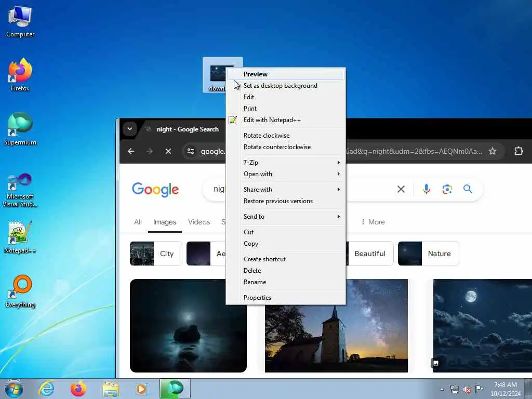Click the browser forward arrow
This screenshot has height=399, width=532.
tap(149, 151)
